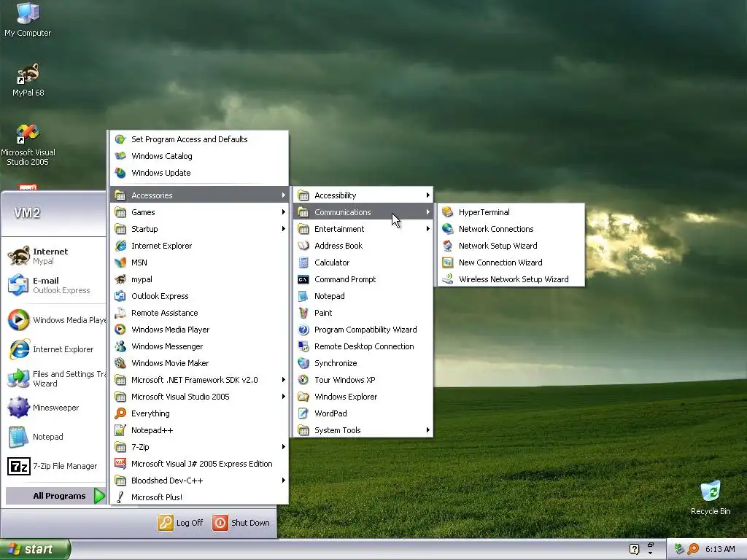Viewport: 747px width, 560px height.
Task: Launch Remote Desktop Connection
Action: [x=363, y=346]
